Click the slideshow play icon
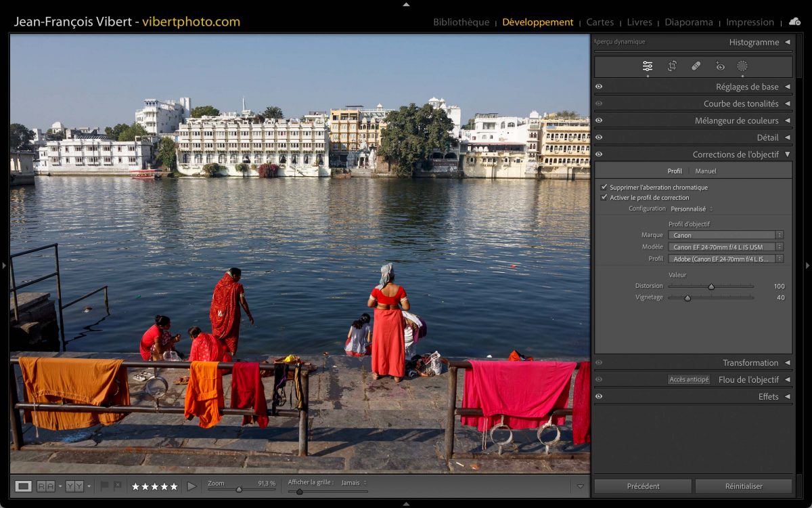Screen dimensions: 812x508 191,486
